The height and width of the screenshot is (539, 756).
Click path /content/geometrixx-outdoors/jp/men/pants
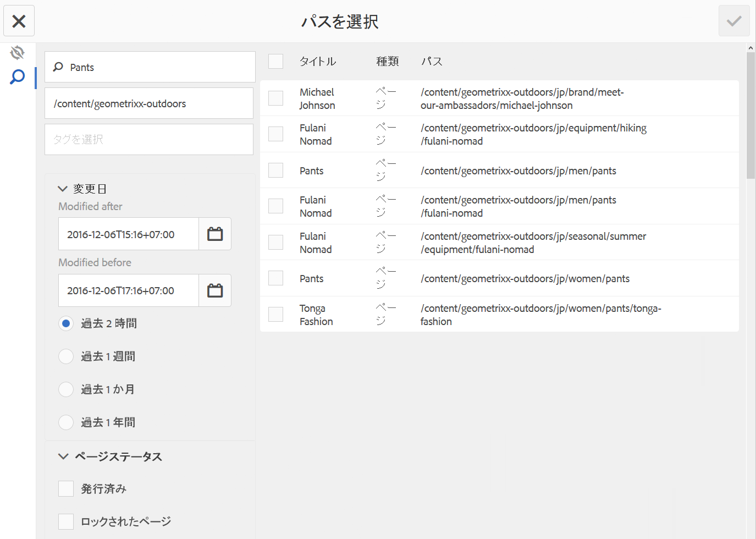click(x=518, y=170)
